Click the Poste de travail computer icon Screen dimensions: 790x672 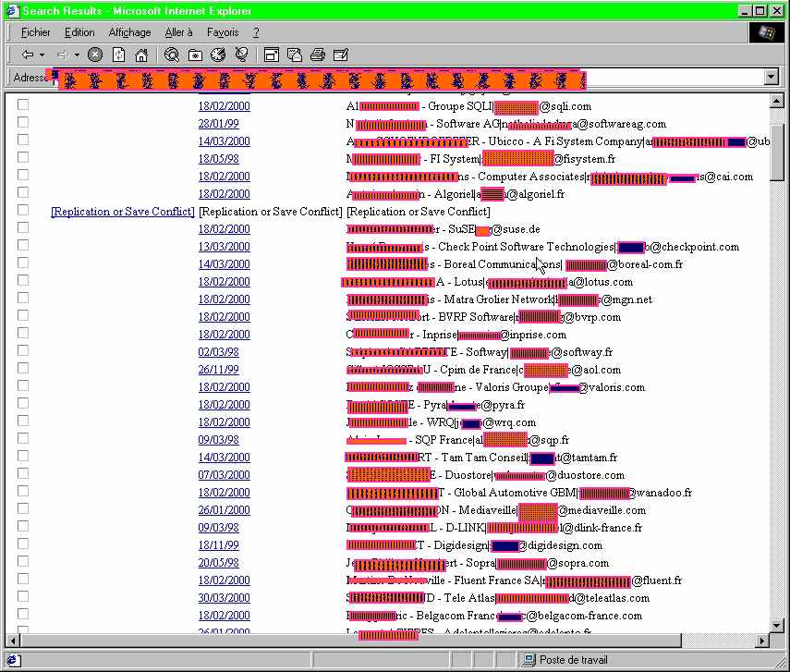tap(529, 660)
